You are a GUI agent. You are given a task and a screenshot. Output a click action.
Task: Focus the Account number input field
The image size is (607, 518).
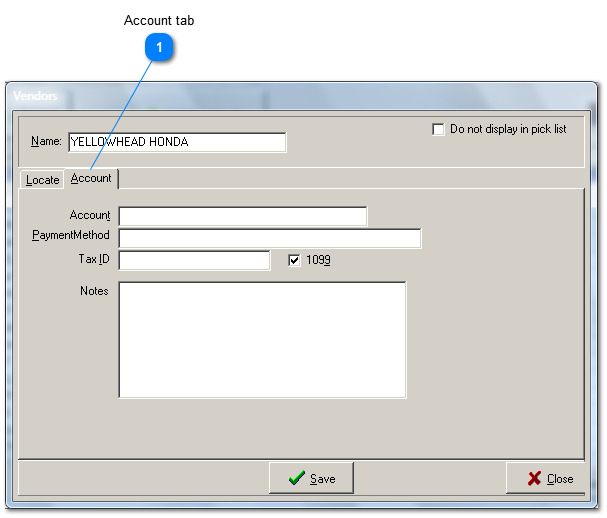coord(242,216)
